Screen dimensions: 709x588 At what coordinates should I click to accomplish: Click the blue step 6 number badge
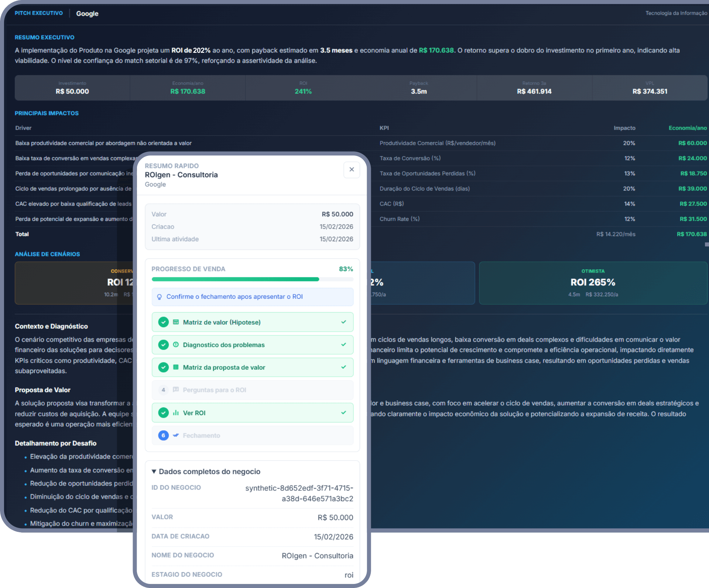click(163, 435)
